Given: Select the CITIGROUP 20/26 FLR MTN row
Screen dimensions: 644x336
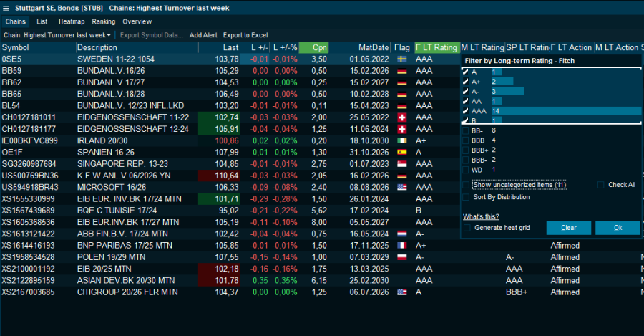Looking at the screenshot, I should pos(127,292).
